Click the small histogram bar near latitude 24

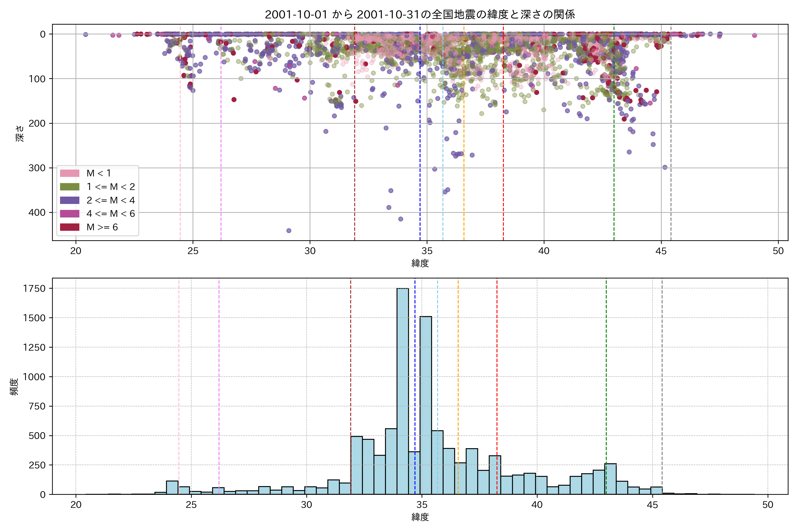[x=172, y=487]
